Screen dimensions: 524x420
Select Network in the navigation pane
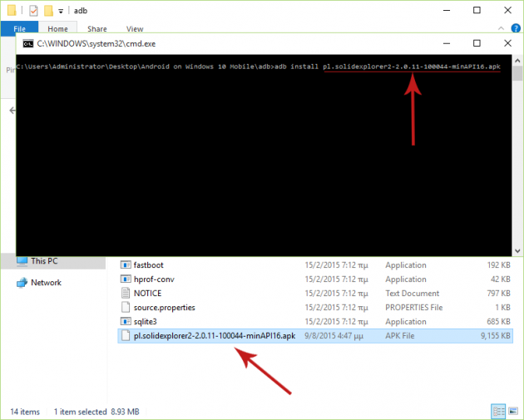(x=46, y=283)
